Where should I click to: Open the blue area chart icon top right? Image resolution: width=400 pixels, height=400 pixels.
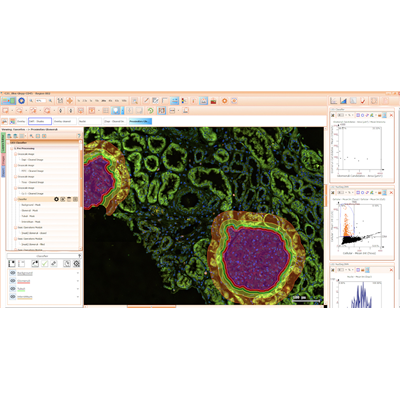(343, 101)
